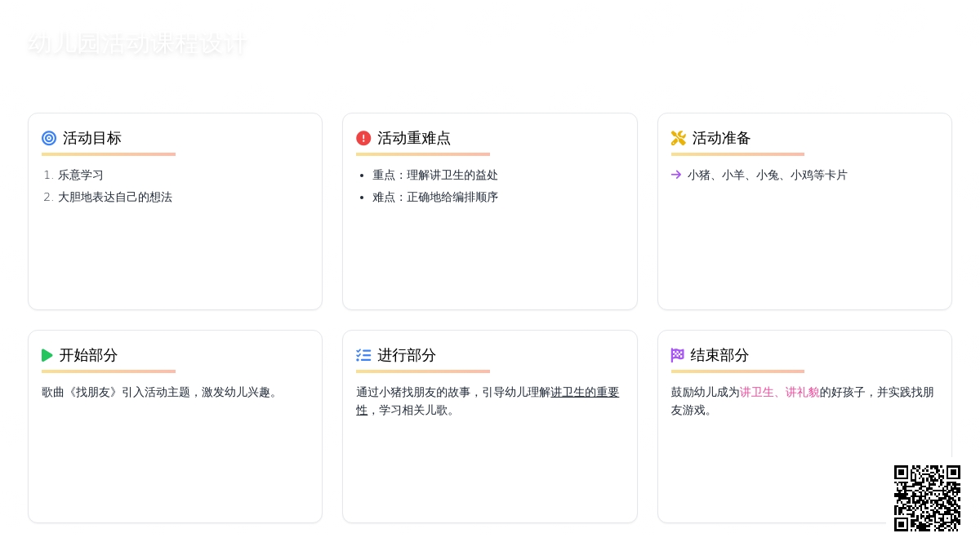Click the checkered flag icon beside 结束部分
Screen dimensions: 980x551
point(678,355)
